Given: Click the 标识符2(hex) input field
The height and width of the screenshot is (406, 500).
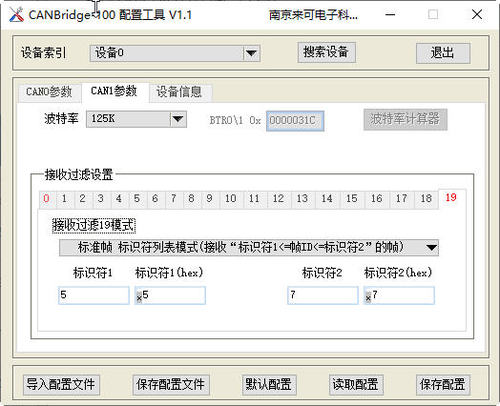Looking at the screenshot, I should coord(399,295).
